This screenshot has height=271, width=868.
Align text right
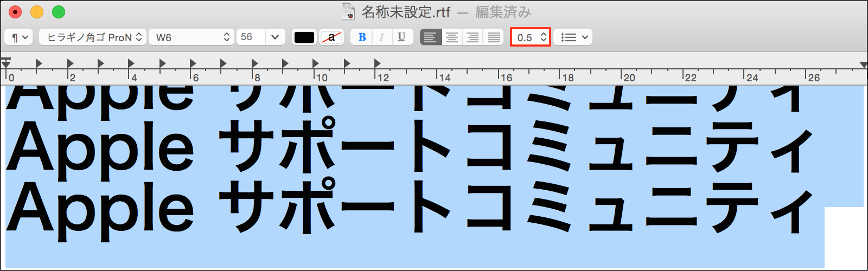click(x=473, y=37)
